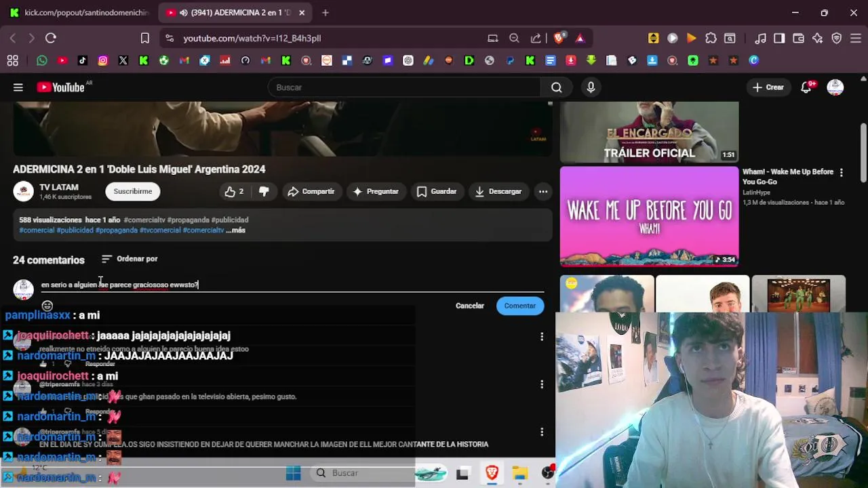The height and width of the screenshot is (488, 868).
Task: Open a new browser tab
Action: 325,13
